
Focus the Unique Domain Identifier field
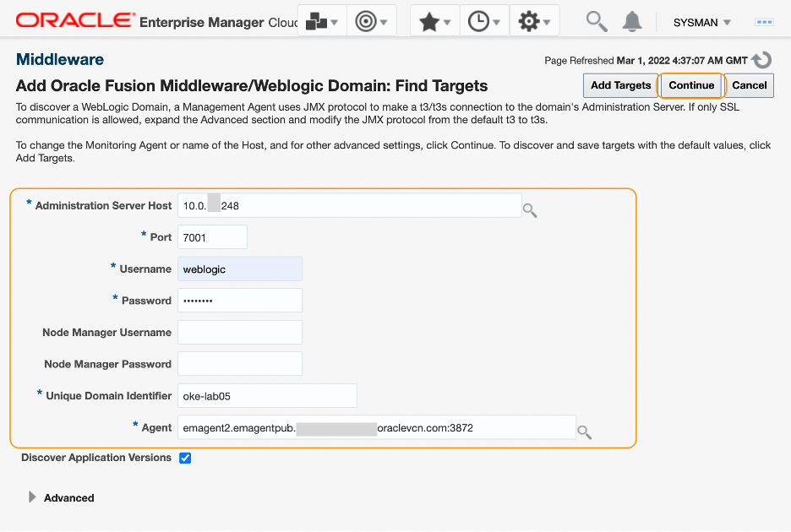pyautogui.click(x=267, y=396)
